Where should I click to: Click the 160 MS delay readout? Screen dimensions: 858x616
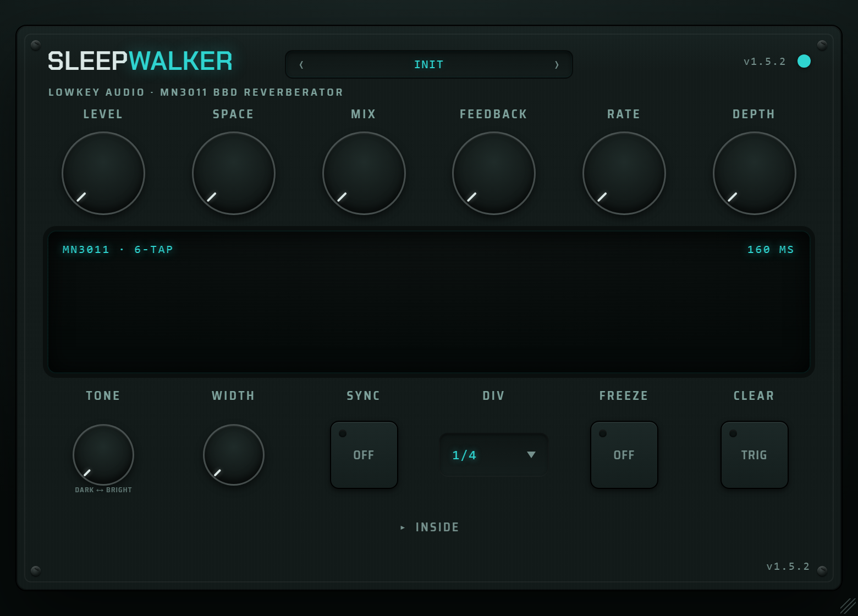click(x=771, y=250)
